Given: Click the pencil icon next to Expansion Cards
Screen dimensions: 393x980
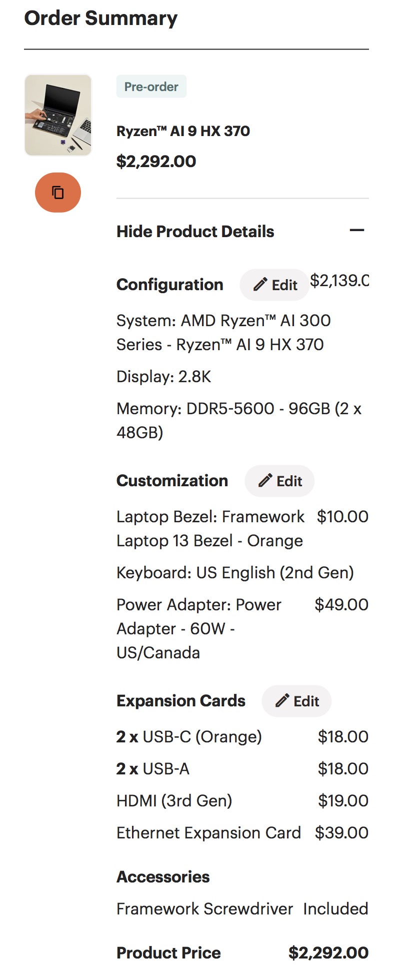Looking at the screenshot, I should (282, 701).
